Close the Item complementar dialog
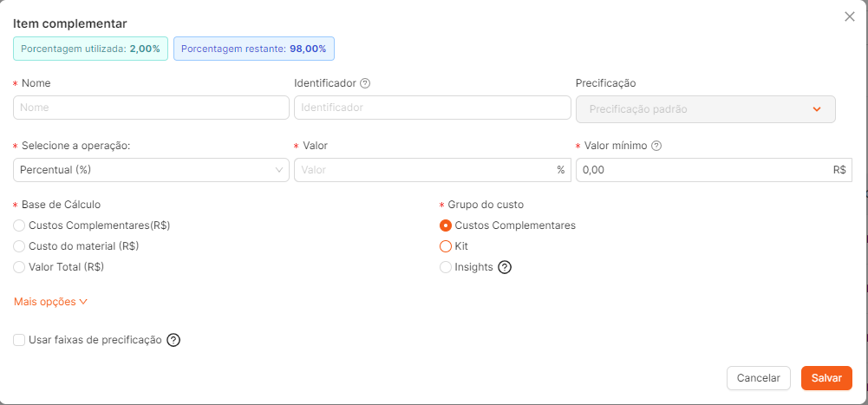 click(x=849, y=16)
